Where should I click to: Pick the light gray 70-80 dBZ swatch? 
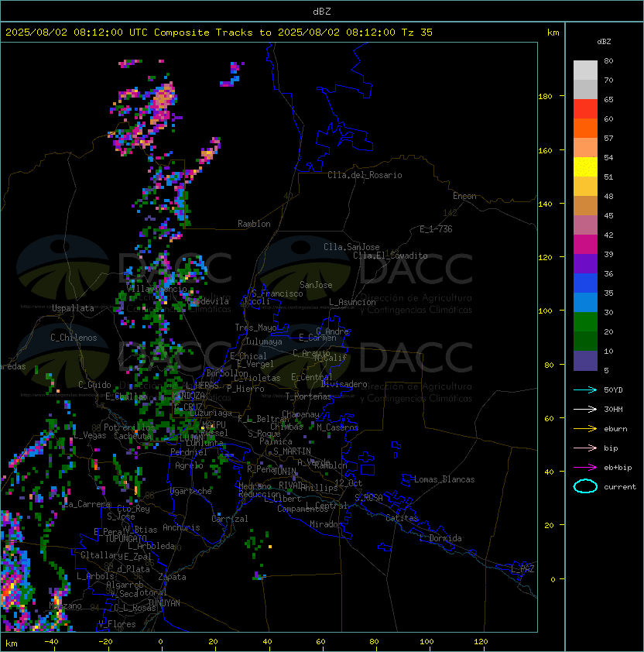pos(585,70)
